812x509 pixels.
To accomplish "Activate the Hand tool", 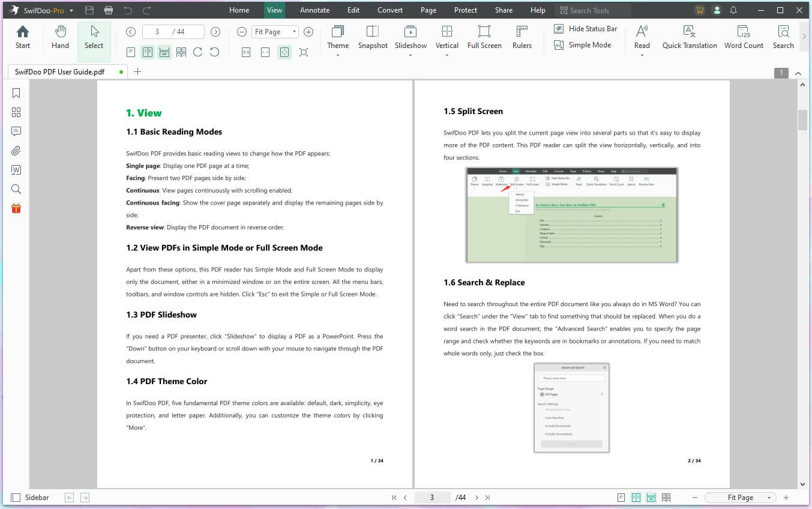I will click(x=60, y=37).
